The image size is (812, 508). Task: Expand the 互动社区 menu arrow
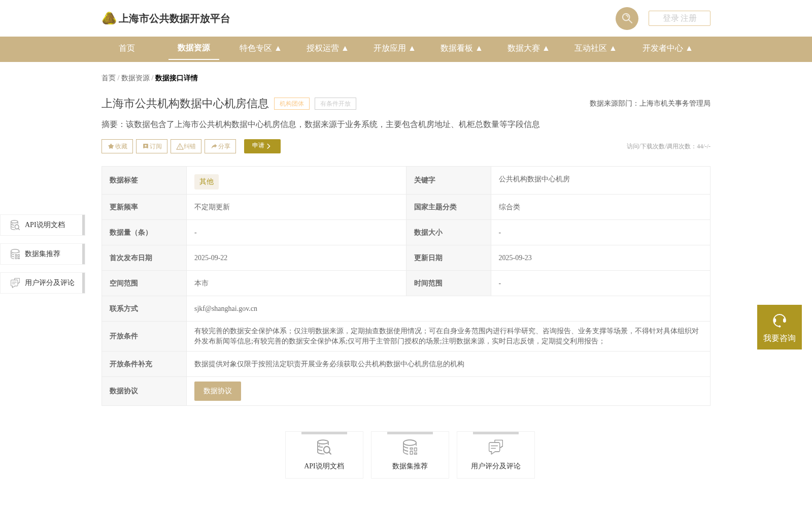click(x=613, y=48)
